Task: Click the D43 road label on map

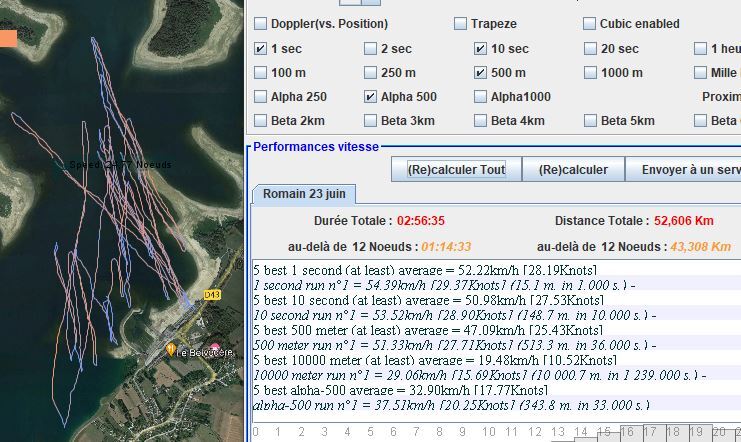Action: pos(212,295)
